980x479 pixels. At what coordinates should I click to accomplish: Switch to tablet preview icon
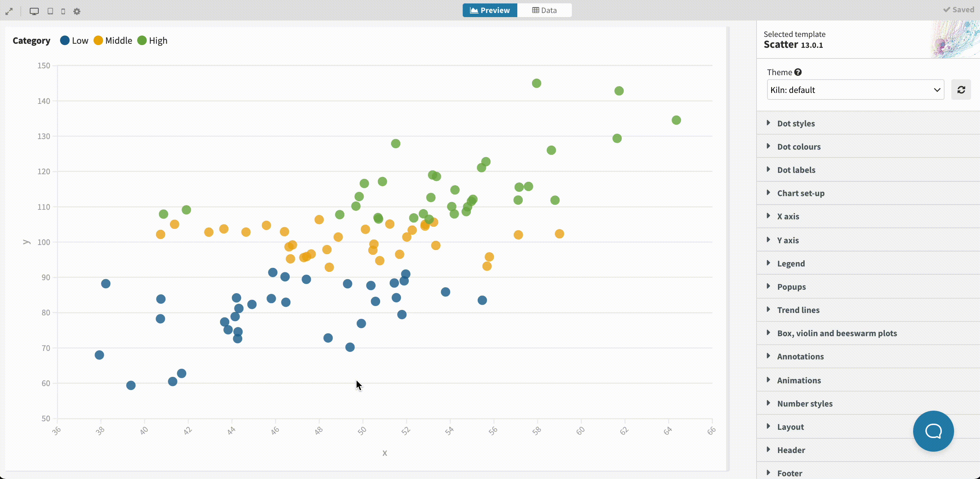coord(50,11)
